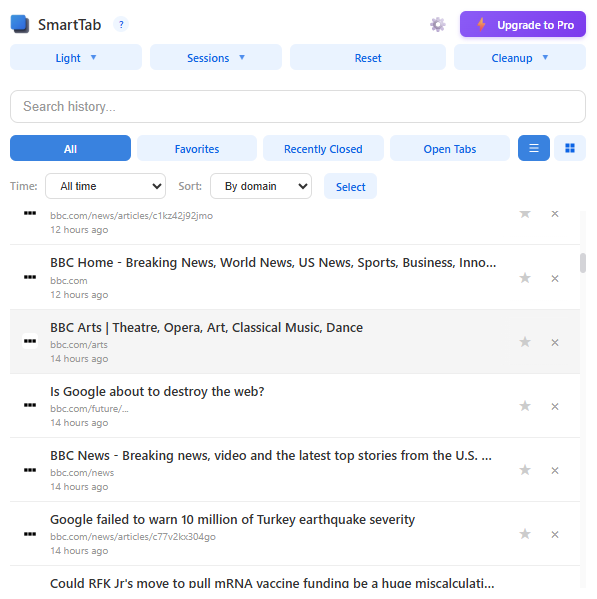The width and height of the screenshot is (597, 599).
Task: Switch to grid view
Action: pyautogui.click(x=570, y=148)
